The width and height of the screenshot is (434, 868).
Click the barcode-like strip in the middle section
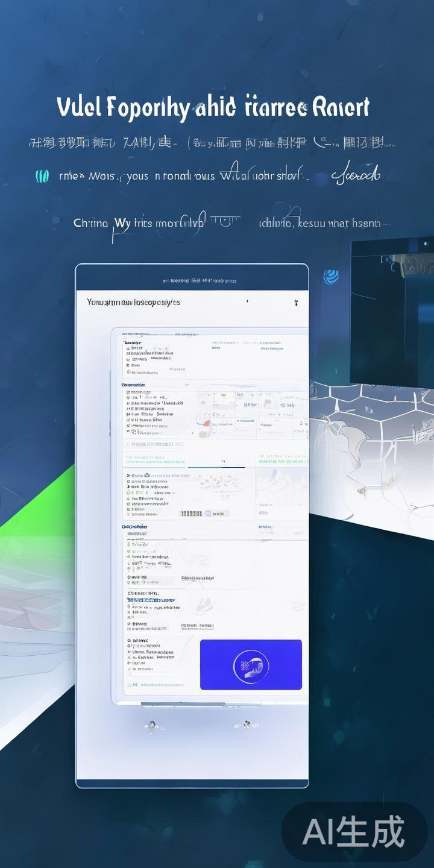(x=191, y=514)
